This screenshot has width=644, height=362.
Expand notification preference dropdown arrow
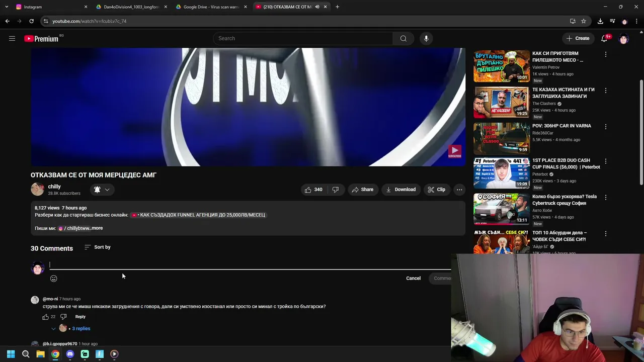tap(107, 190)
